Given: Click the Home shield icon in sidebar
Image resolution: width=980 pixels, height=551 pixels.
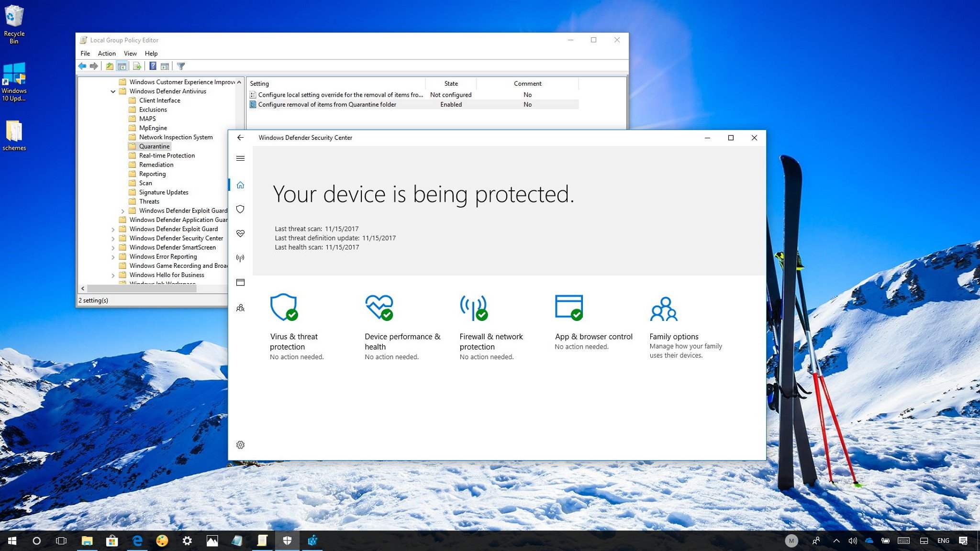Looking at the screenshot, I should click(x=240, y=185).
